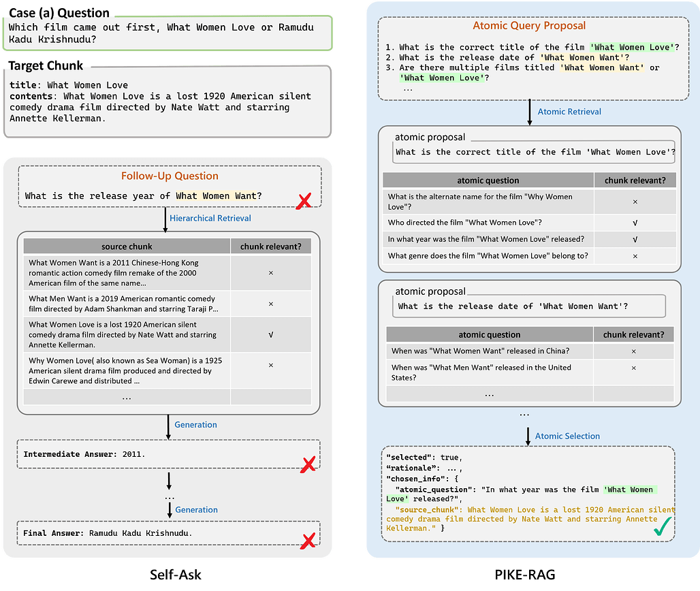Click the 'PIKE-RAG' caption
Image resolution: width=700 pixels, height=591 pixels.
(525, 575)
